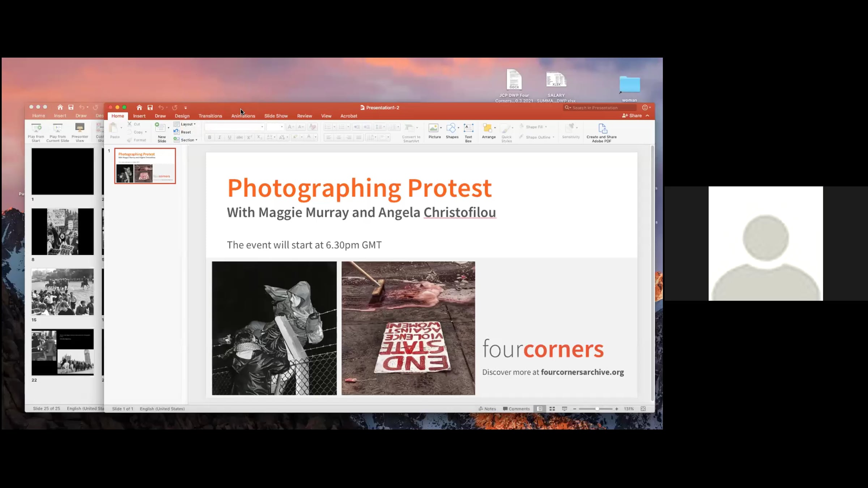The image size is (868, 488).
Task: Toggle the Comments pane
Action: coord(516,409)
